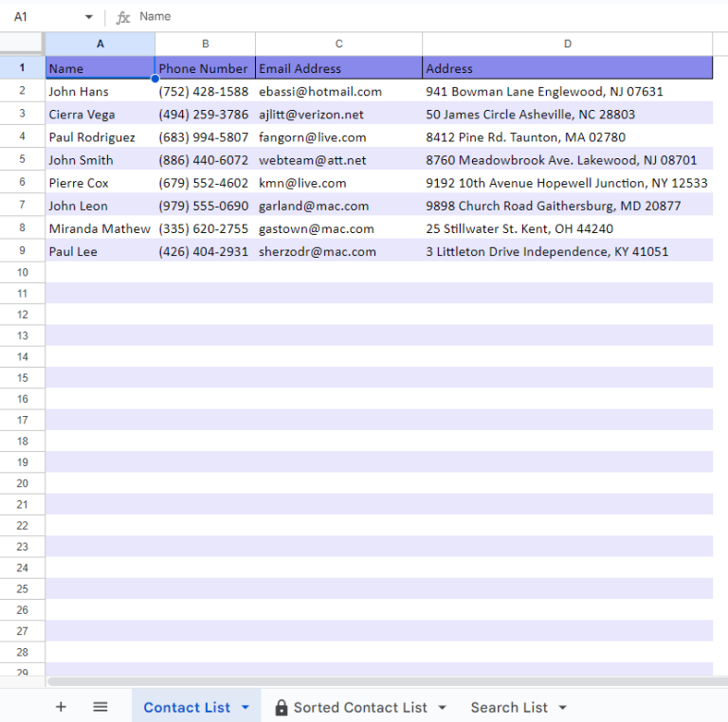The height and width of the screenshot is (722, 728).
Task: Select email sherzodr@mac.com
Action: [339, 250]
